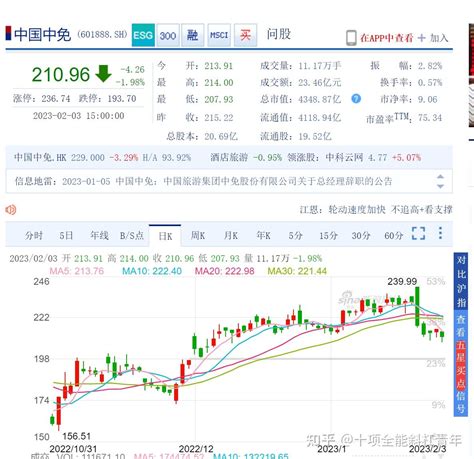The width and height of the screenshot is (474, 459).
Task: Click the 300 index badge
Action: 168,35
